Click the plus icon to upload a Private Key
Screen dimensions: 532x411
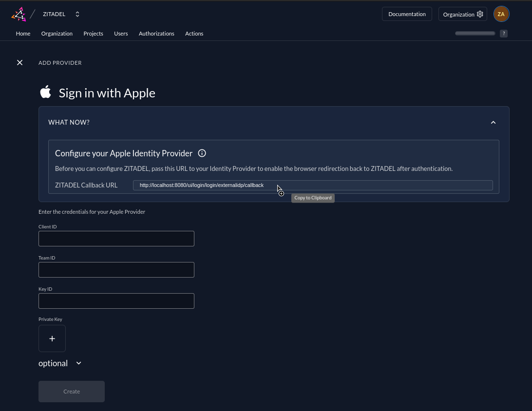52,338
